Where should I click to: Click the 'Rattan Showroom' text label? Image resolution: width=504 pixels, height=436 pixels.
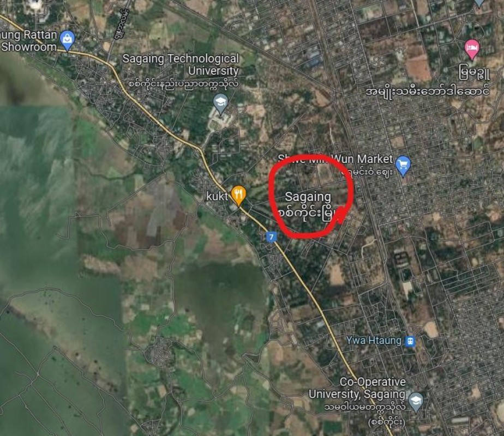28,41
